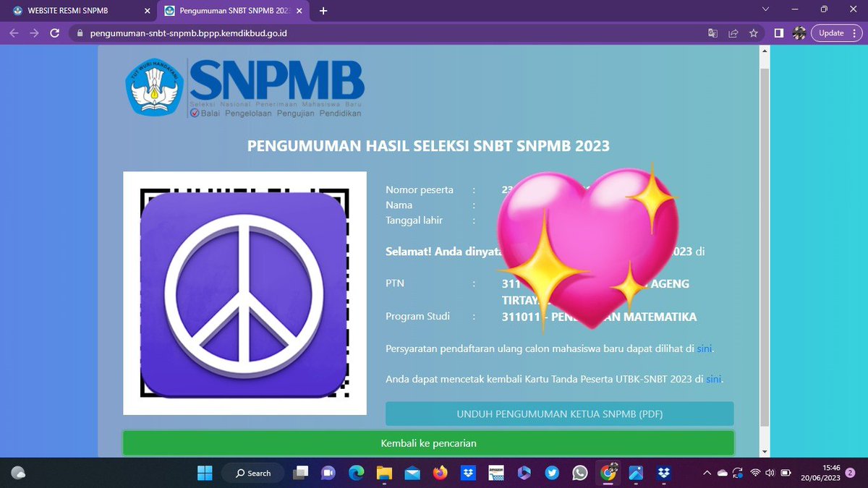The width and height of the screenshot is (868, 488).
Task: Click the site lock icon in address bar
Action: point(79,33)
